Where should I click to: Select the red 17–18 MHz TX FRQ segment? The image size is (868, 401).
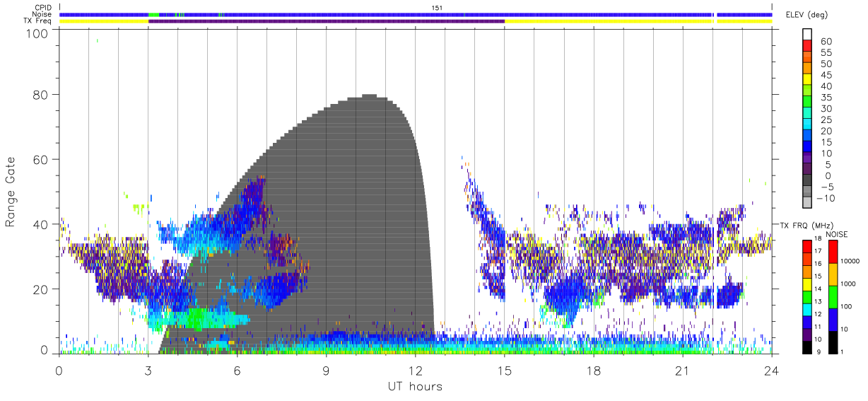coord(807,245)
